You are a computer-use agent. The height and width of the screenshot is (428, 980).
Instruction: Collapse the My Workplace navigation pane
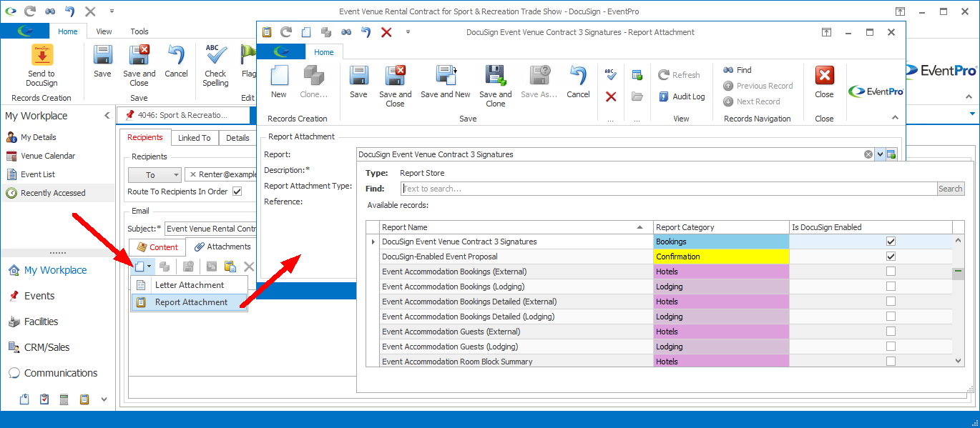click(x=107, y=116)
